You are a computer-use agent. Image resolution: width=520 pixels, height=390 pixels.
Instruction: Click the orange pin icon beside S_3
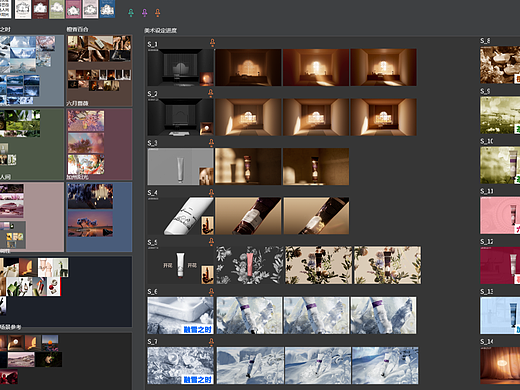[x=211, y=143]
